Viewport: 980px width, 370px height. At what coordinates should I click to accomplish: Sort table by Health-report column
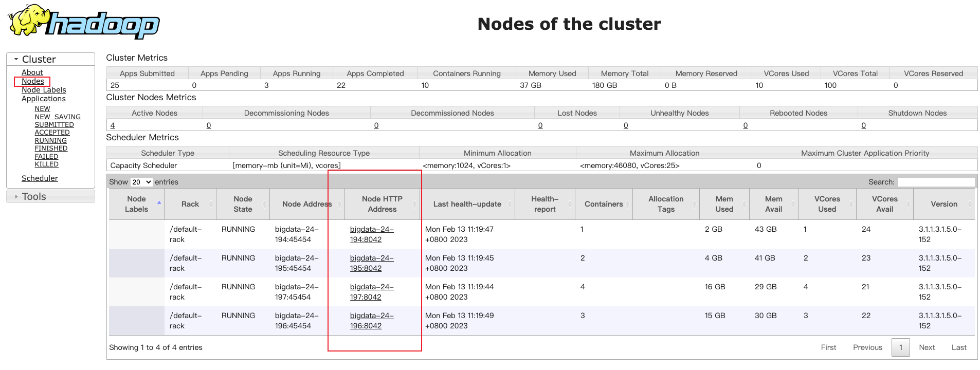(545, 204)
